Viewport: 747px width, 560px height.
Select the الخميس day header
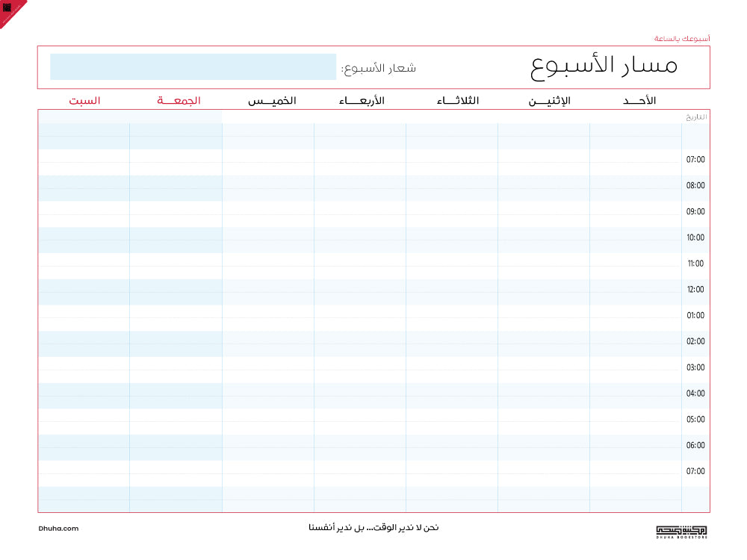click(x=272, y=101)
